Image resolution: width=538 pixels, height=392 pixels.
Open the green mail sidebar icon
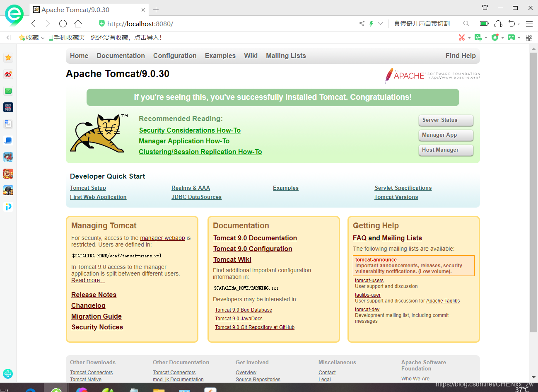click(8, 91)
